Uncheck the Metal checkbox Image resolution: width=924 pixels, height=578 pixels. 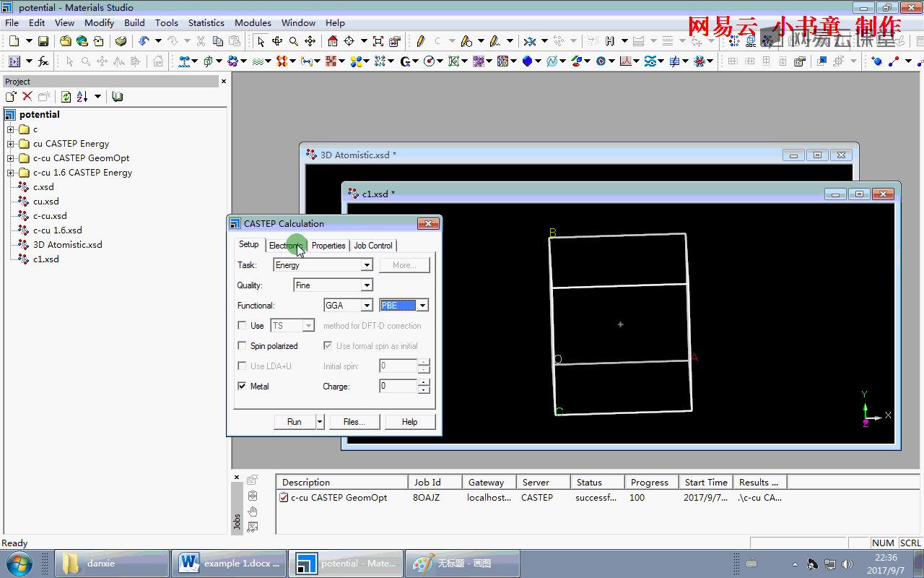(242, 387)
